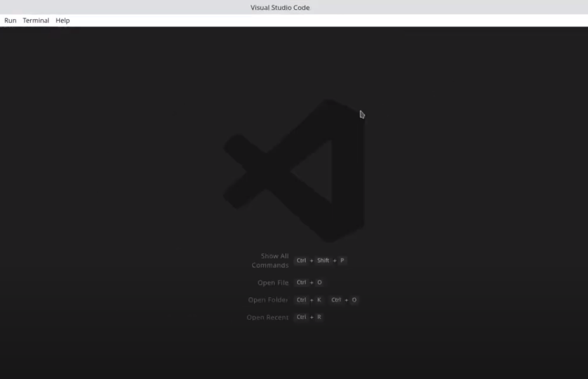This screenshot has height=379, width=588.
Task: Click the Ctrl key badge beside Open Recent
Action: (x=301, y=317)
